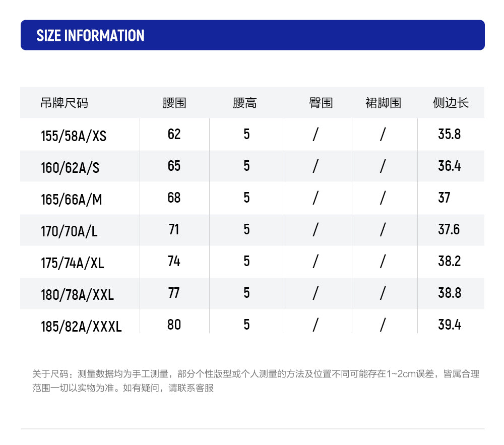
Task: Click the 腰围 column header
Action: click(x=174, y=103)
